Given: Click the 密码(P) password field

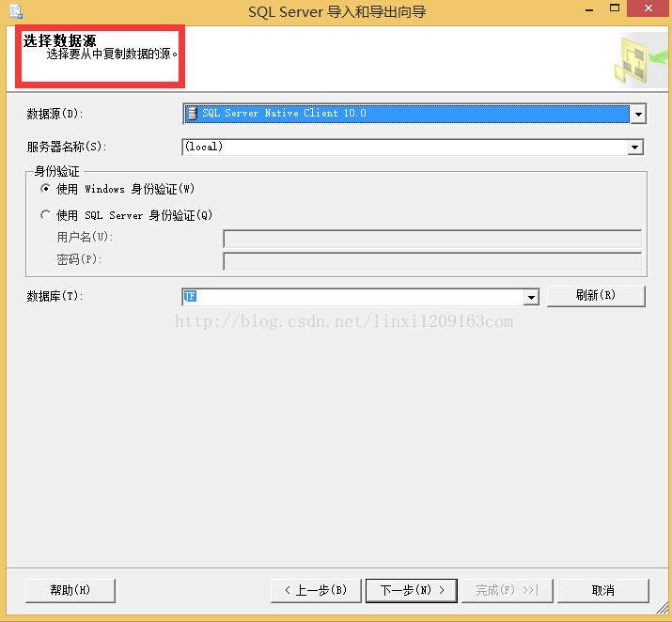Looking at the screenshot, I should point(432,261).
